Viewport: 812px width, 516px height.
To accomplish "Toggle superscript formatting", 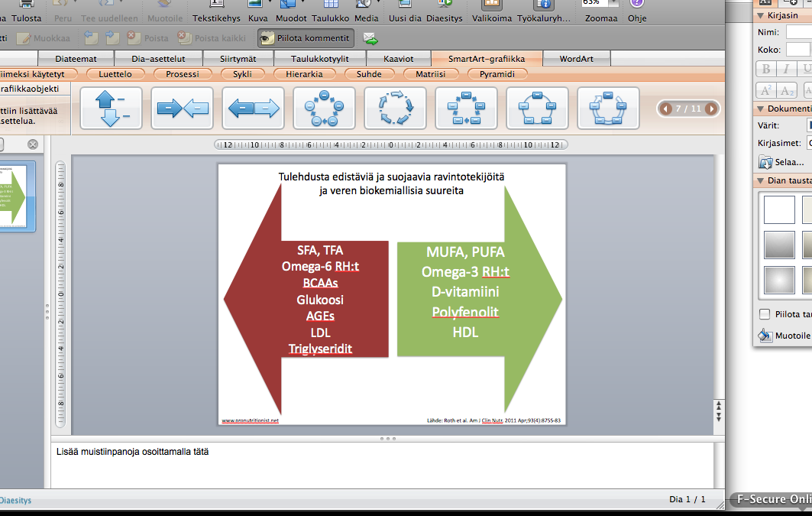I will click(766, 90).
